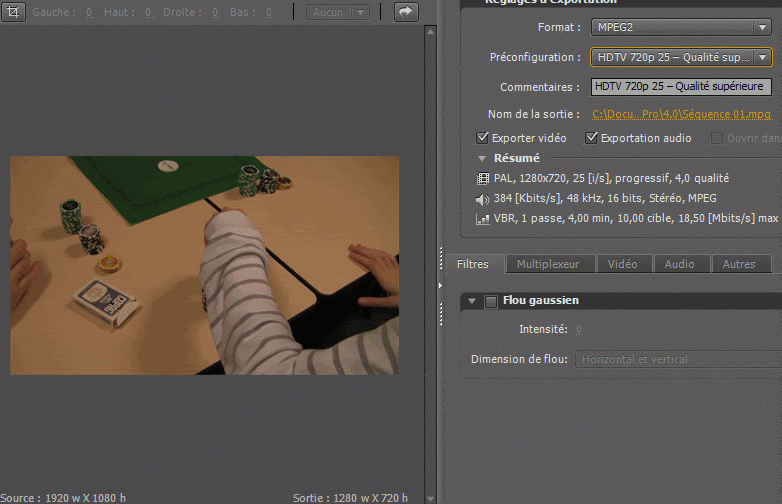Edit the Commentaires text field
The height and width of the screenshot is (504, 782).
[681, 87]
